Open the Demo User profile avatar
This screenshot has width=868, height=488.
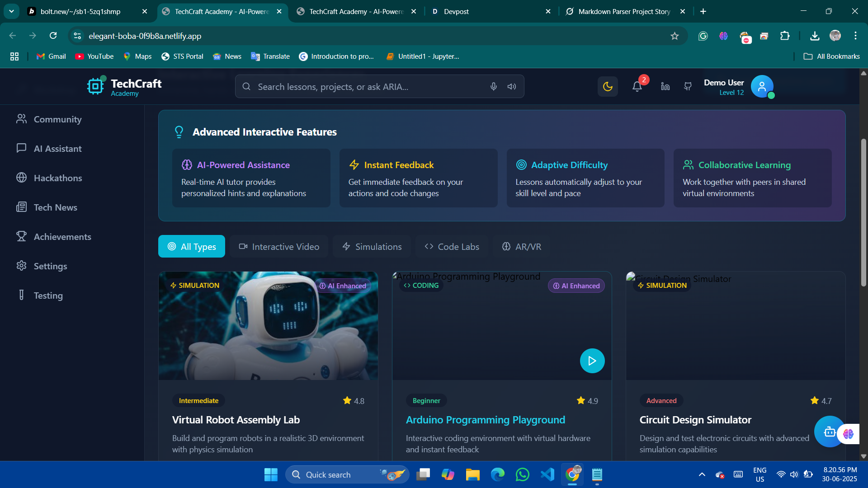point(762,86)
